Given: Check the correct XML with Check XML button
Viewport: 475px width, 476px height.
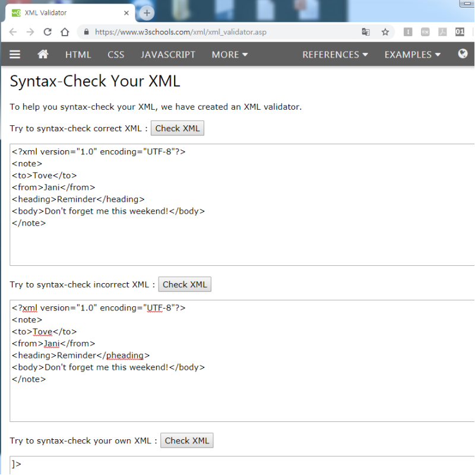Looking at the screenshot, I should 177,128.
